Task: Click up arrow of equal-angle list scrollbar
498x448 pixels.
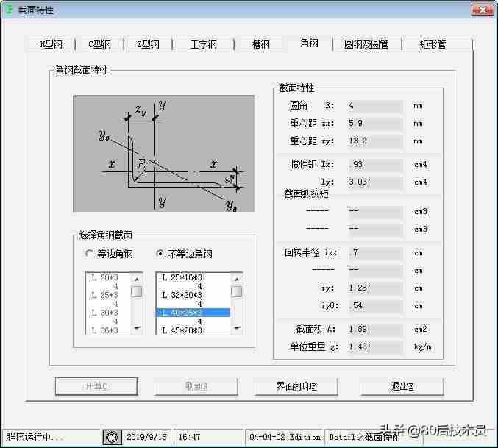Action: (x=137, y=279)
